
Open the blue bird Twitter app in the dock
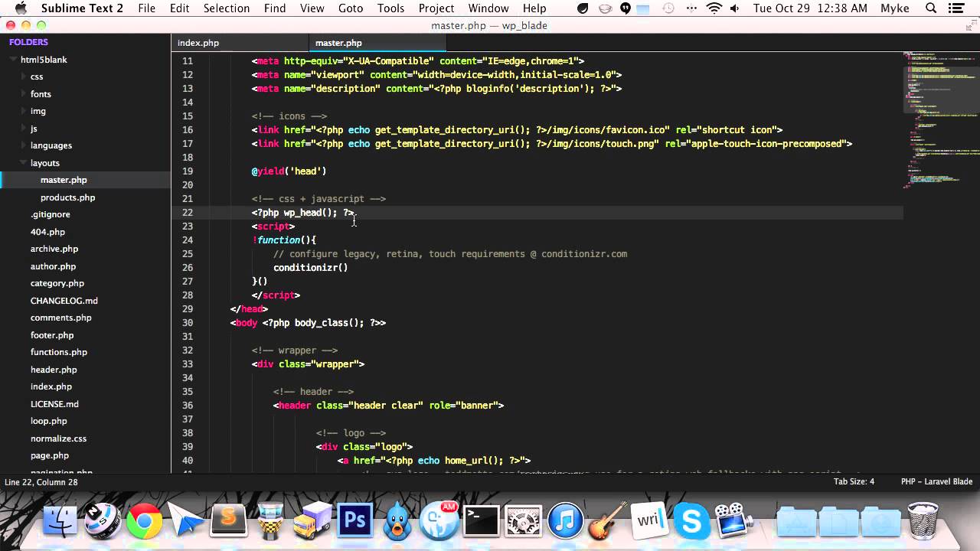pos(397,522)
